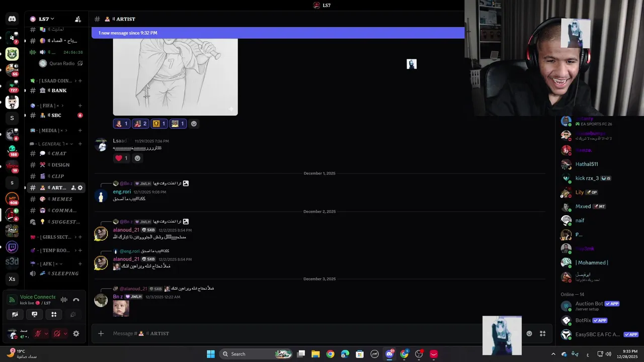The width and height of the screenshot is (644, 362).
Task: Open Windows Start menu
Action: point(211,354)
